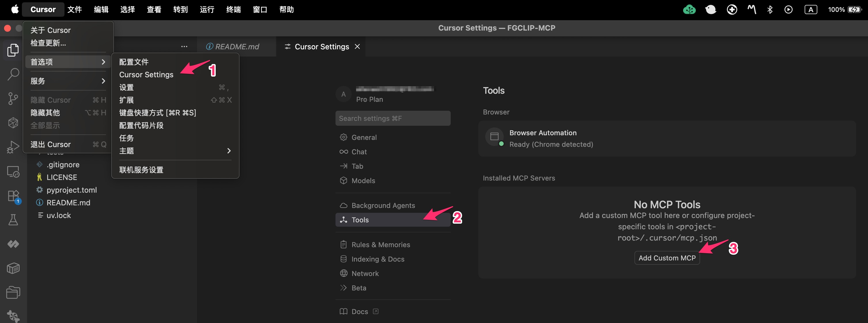Click the account avatar A above Pro Plan
This screenshot has height=323, width=868.
tap(343, 94)
